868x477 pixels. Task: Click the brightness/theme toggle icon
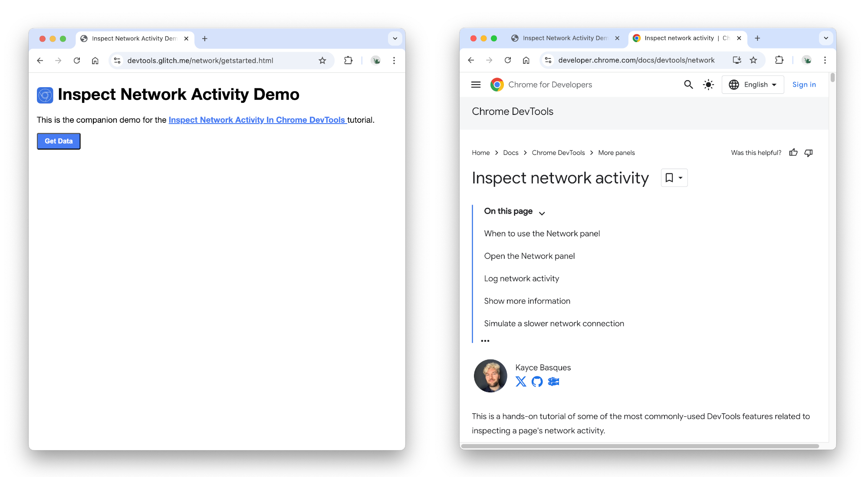pyautogui.click(x=708, y=85)
